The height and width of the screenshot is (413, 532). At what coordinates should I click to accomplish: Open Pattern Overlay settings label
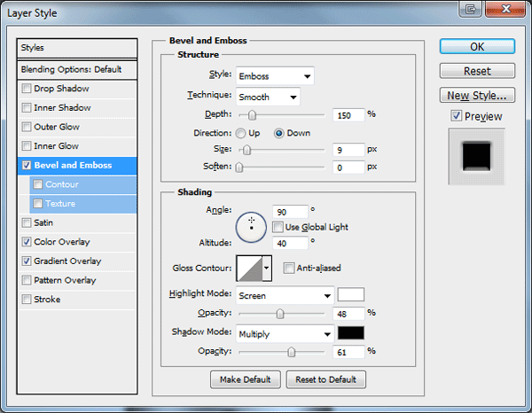(x=65, y=280)
